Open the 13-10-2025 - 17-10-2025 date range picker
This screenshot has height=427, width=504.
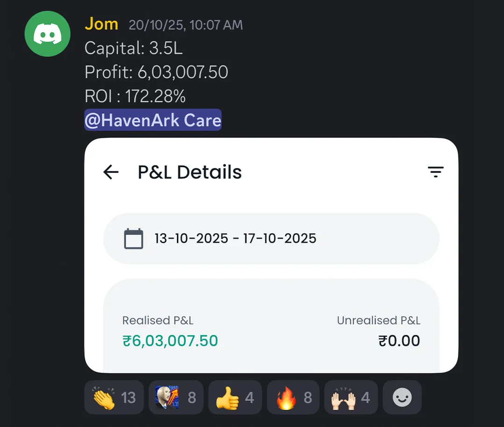(235, 239)
